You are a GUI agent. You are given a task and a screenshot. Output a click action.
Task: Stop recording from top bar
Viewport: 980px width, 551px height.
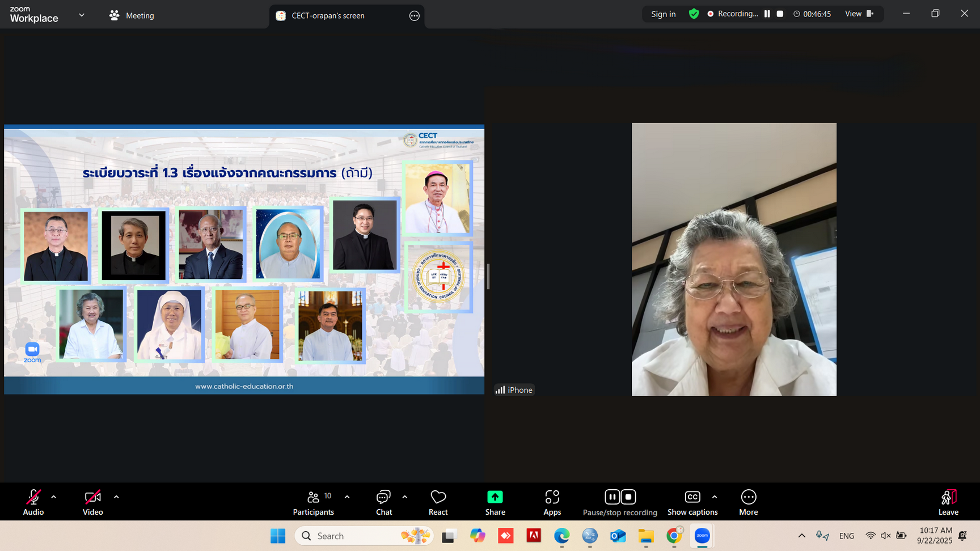coord(780,14)
